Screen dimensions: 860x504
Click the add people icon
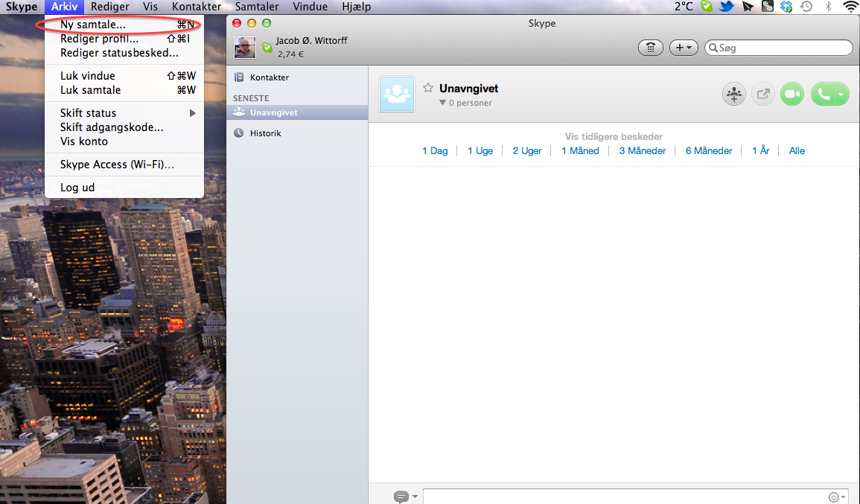click(x=733, y=95)
